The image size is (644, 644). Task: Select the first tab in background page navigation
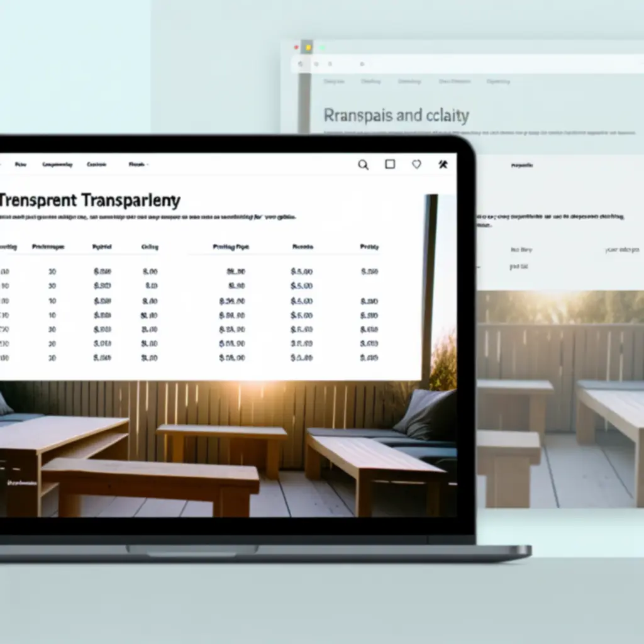tap(334, 81)
